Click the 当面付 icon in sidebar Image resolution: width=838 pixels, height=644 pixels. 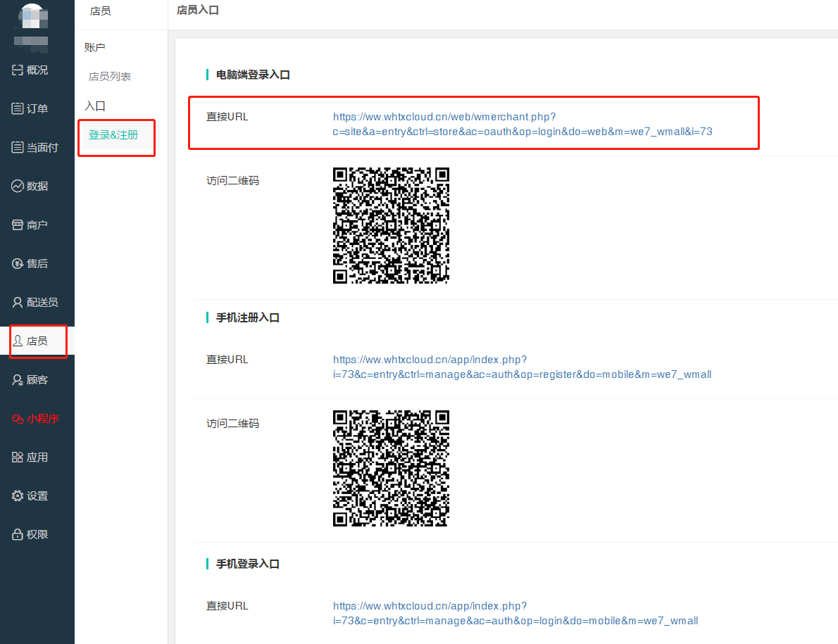pos(18,147)
